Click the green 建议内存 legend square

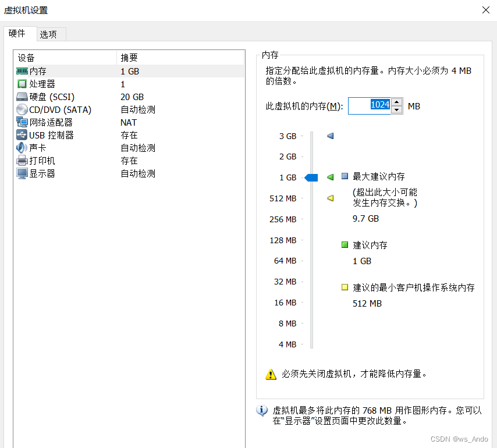click(345, 244)
